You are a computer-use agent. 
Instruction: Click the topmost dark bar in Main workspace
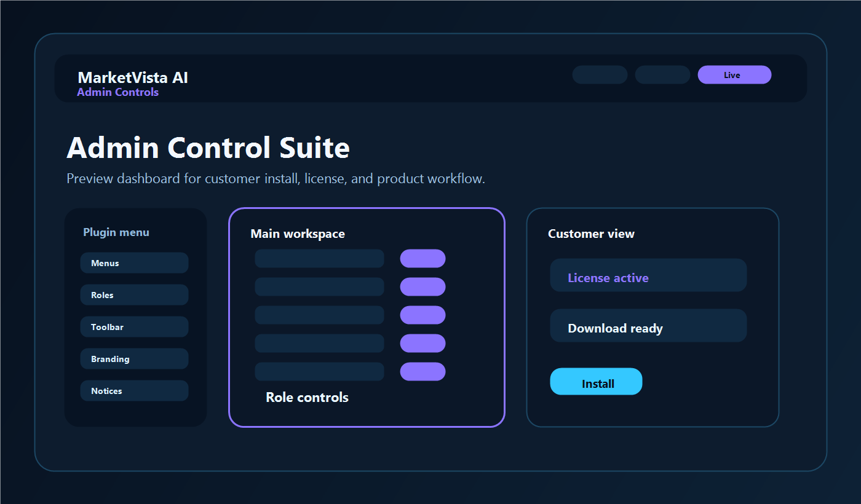click(319, 259)
